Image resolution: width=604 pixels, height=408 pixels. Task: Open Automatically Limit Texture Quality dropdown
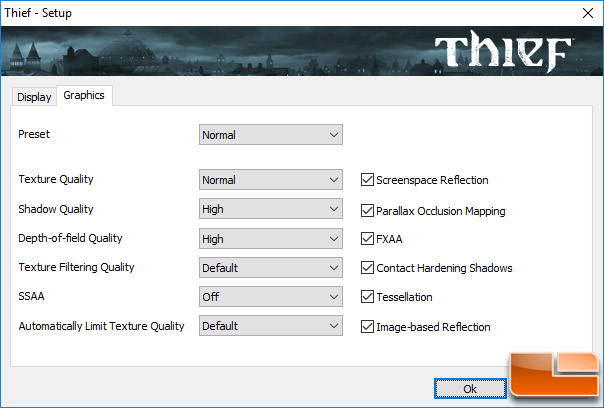270,326
